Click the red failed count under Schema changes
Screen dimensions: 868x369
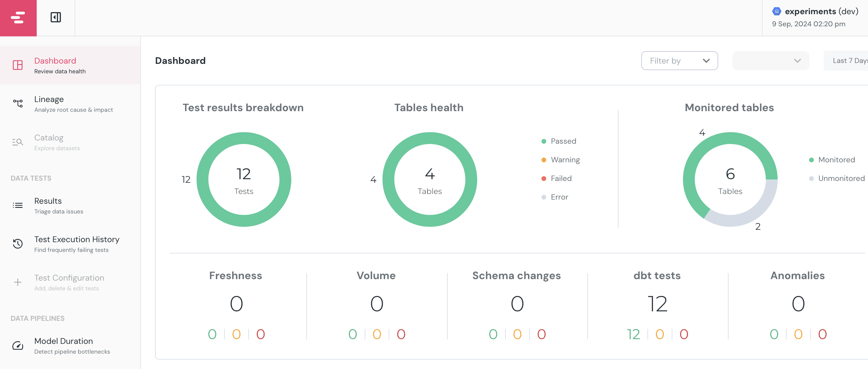541,334
